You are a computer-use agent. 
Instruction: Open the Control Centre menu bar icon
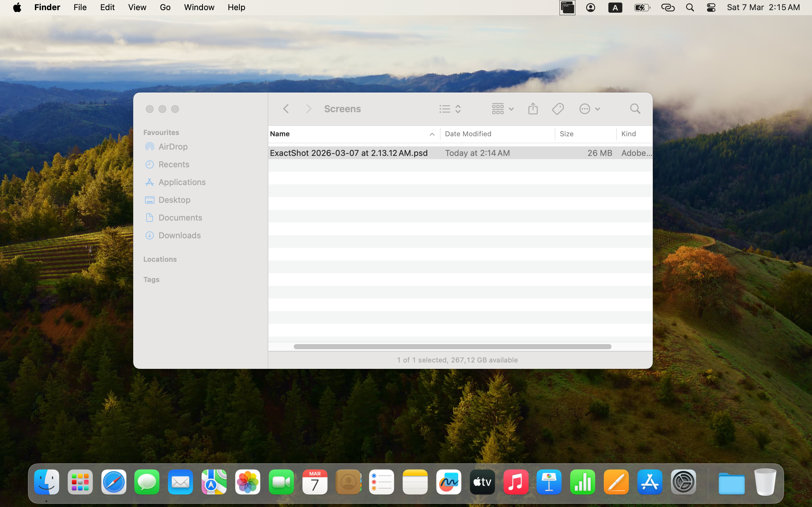click(x=711, y=7)
